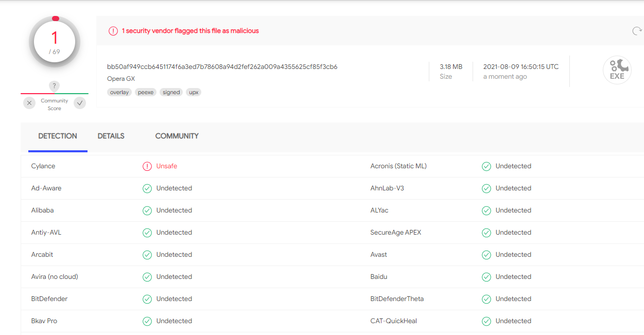The height and width of the screenshot is (335, 644).
Task: Click the Acronis undetected check icon
Action: [486, 166]
